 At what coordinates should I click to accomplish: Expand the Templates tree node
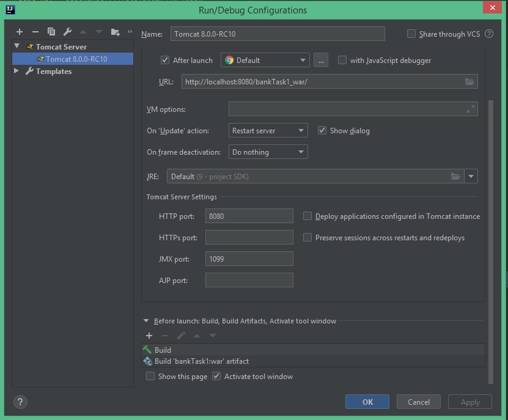pyautogui.click(x=16, y=71)
